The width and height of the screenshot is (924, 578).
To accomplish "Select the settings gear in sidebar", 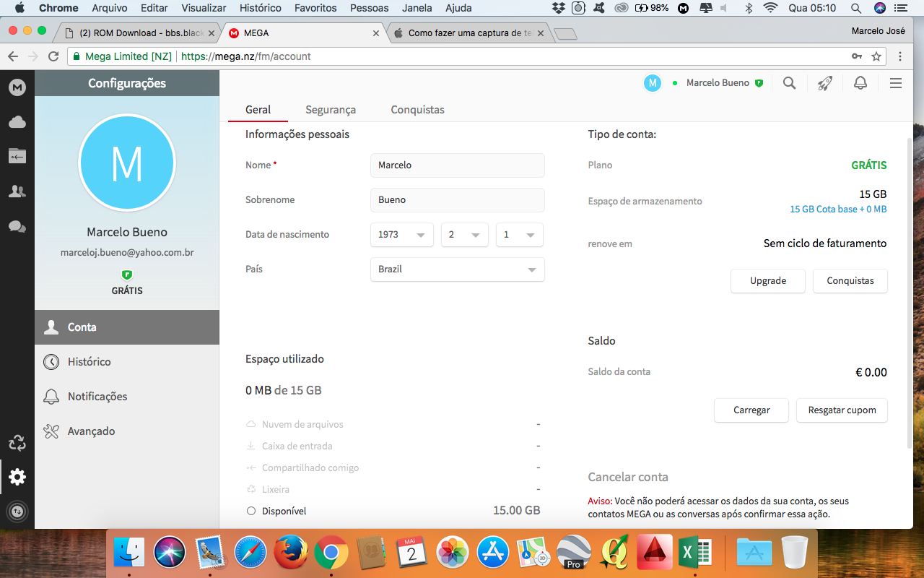I will click(17, 477).
